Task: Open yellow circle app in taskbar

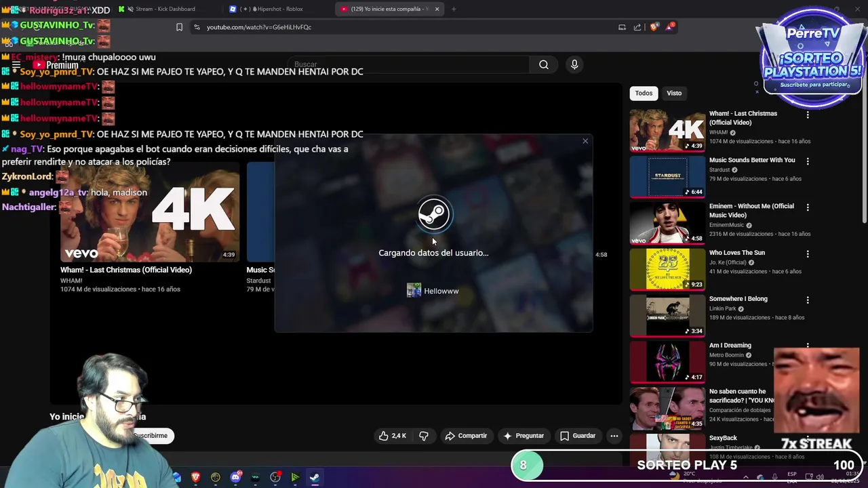Action: point(216,477)
